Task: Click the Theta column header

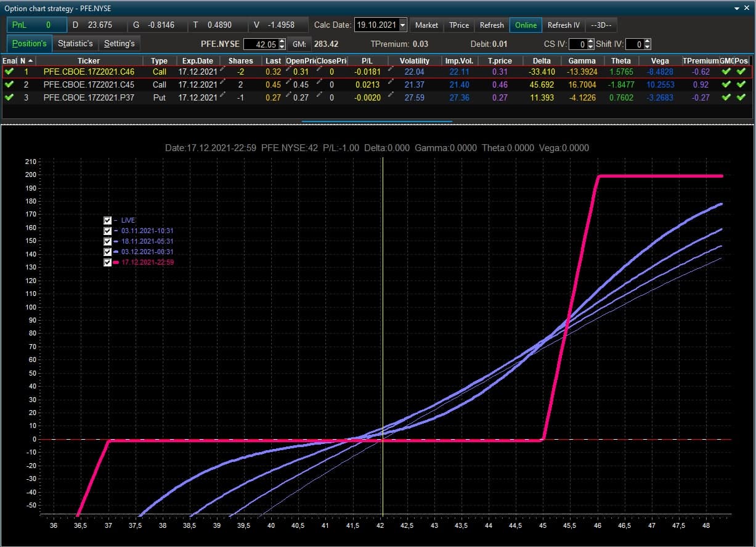Action: 621,60
